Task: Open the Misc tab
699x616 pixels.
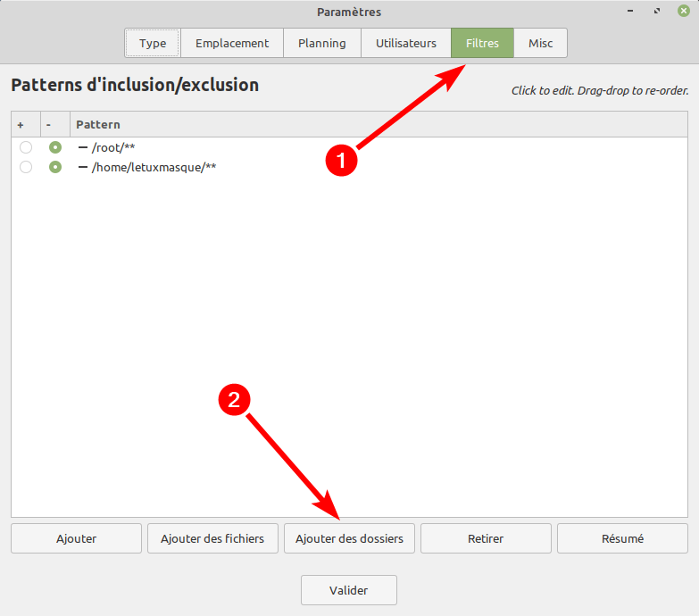Action: click(x=540, y=43)
